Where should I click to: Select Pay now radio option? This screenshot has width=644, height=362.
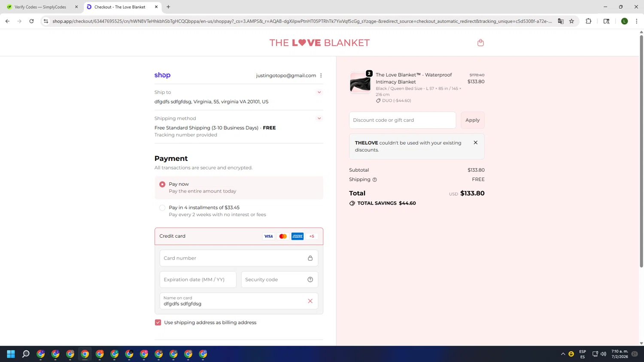pyautogui.click(x=162, y=184)
